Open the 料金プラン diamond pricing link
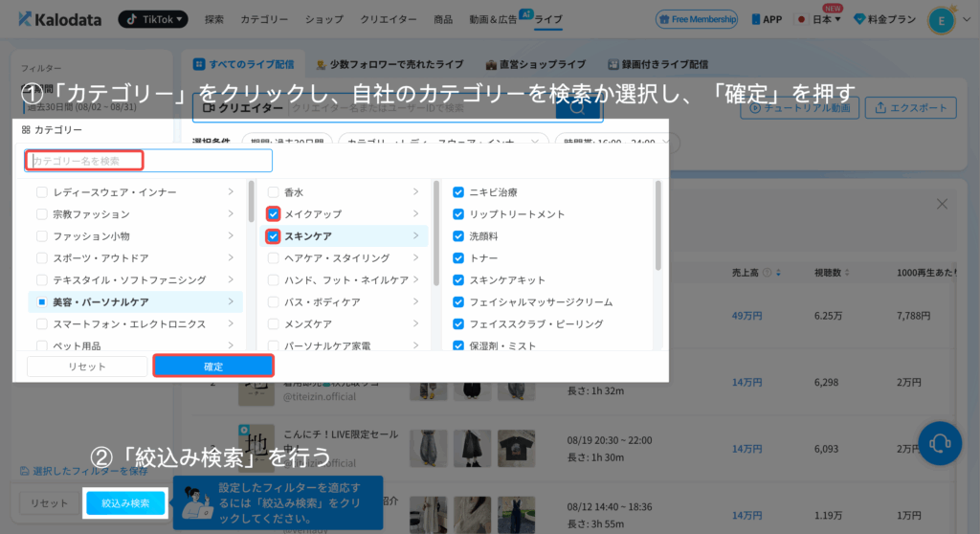980x534 pixels. click(x=884, y=19)
